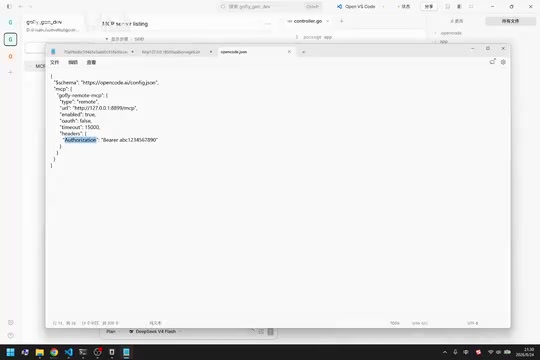
Task: Click the stop button in the prompt bar
Action: pos(270,331)
